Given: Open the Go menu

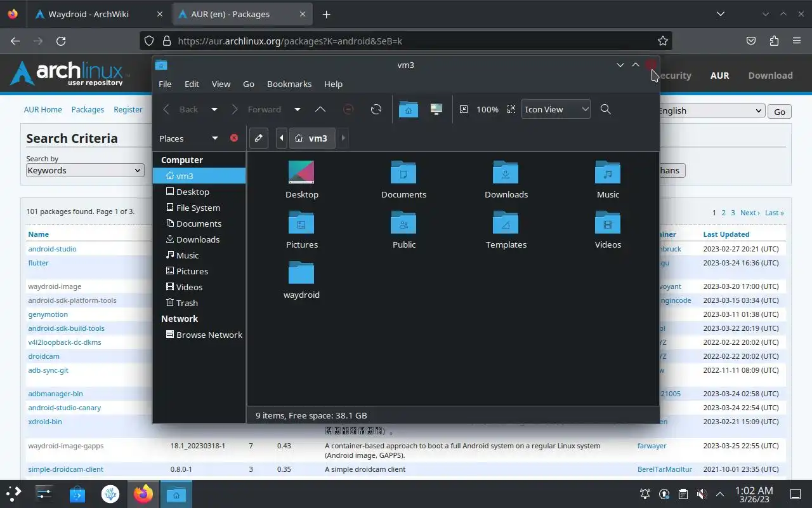Looking at the screenshot, I should pyautogui.click(x=249, y=84).
